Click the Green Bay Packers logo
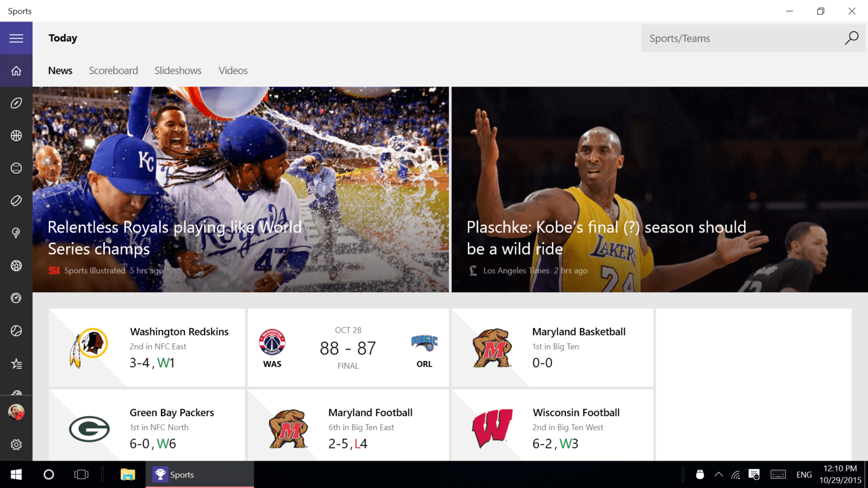The image size is (868, 488). pos(89,429)
